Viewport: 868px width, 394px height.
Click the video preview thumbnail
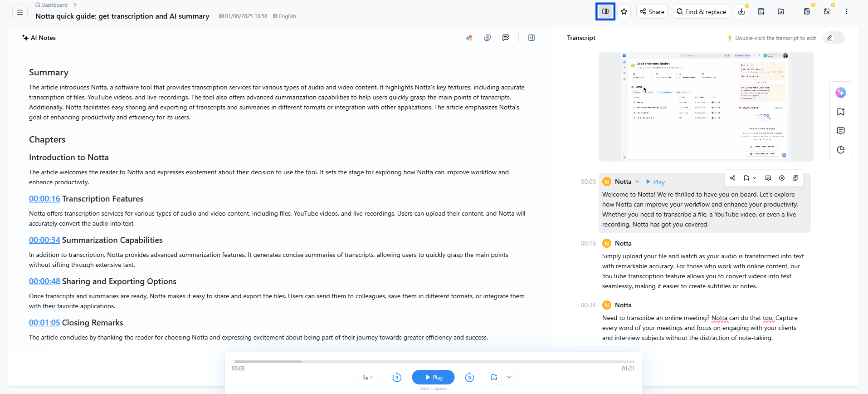pyautogui.click(x=706, y=107)
